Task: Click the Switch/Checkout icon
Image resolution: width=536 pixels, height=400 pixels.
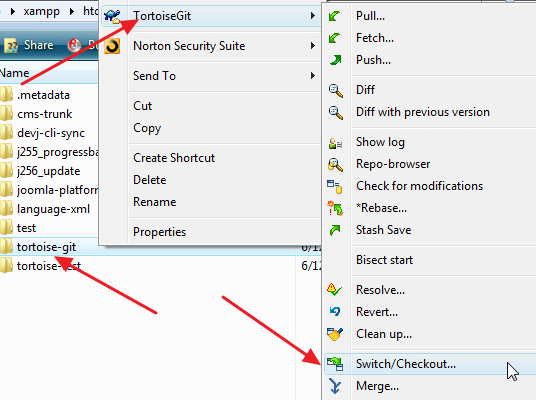Action: (x=335, y=364)
